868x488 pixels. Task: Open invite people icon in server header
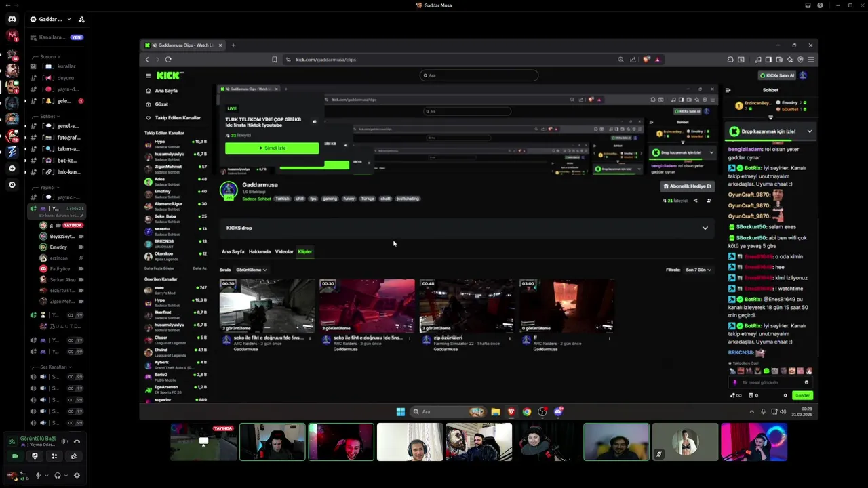[x=81, y=19]
